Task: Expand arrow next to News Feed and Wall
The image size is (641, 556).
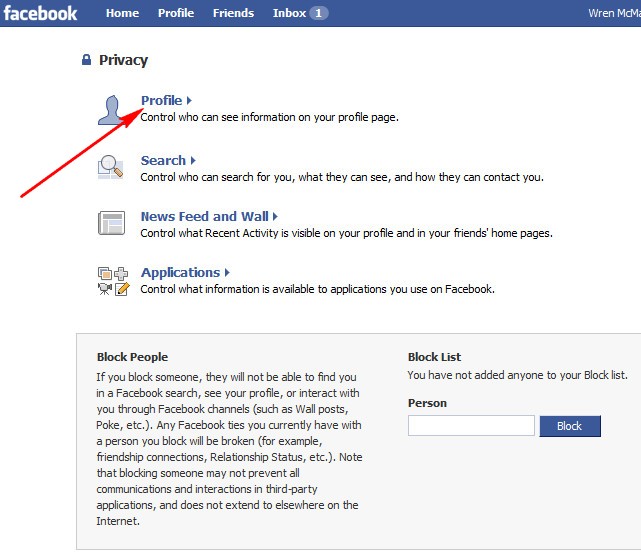Action: pyautogui.click(x=275, y=216)
